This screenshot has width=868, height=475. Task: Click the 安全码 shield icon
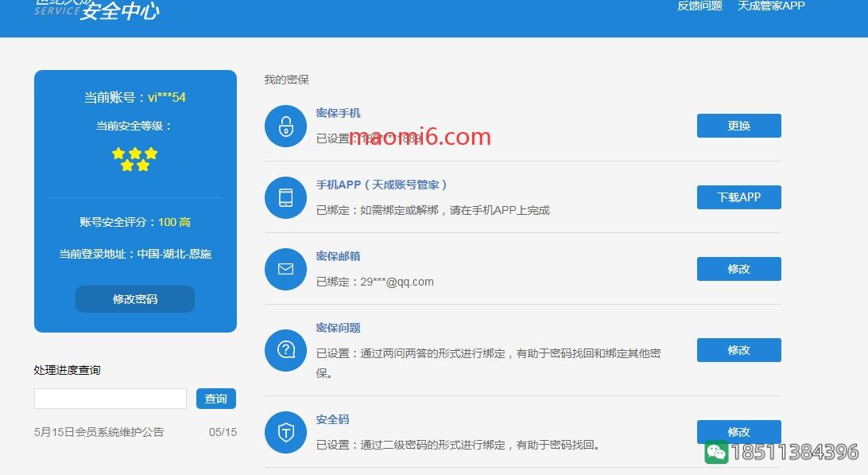coord(285,432)
